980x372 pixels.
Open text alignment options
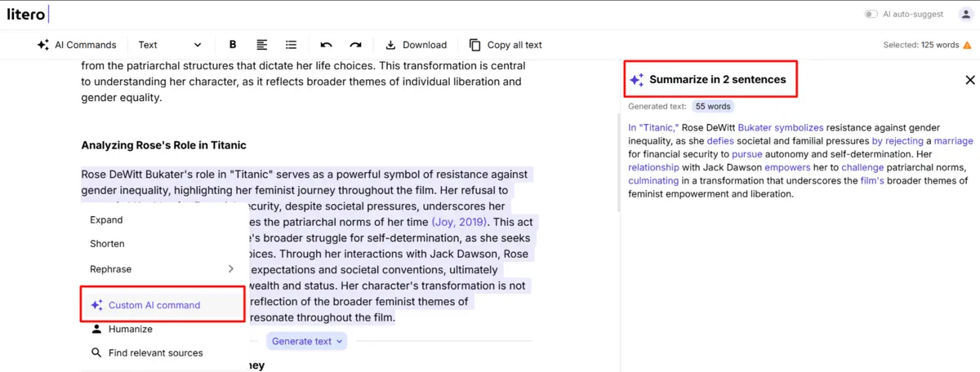pos(262,45)
